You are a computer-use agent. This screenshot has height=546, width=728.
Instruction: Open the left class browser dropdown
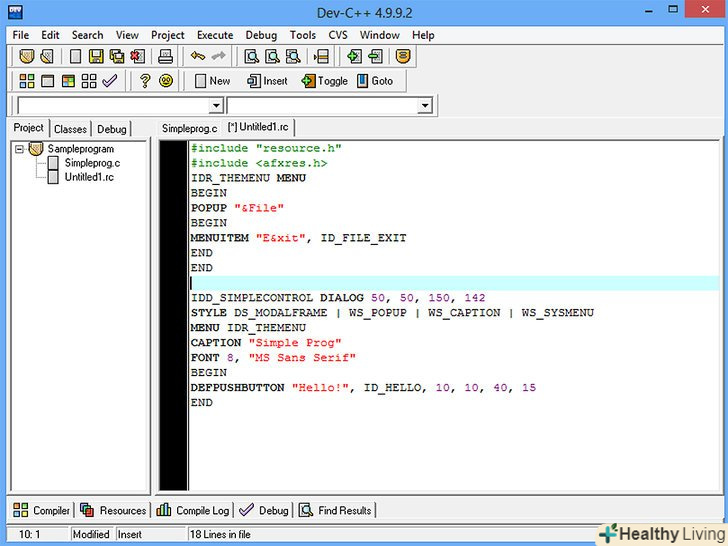point(215,106)
